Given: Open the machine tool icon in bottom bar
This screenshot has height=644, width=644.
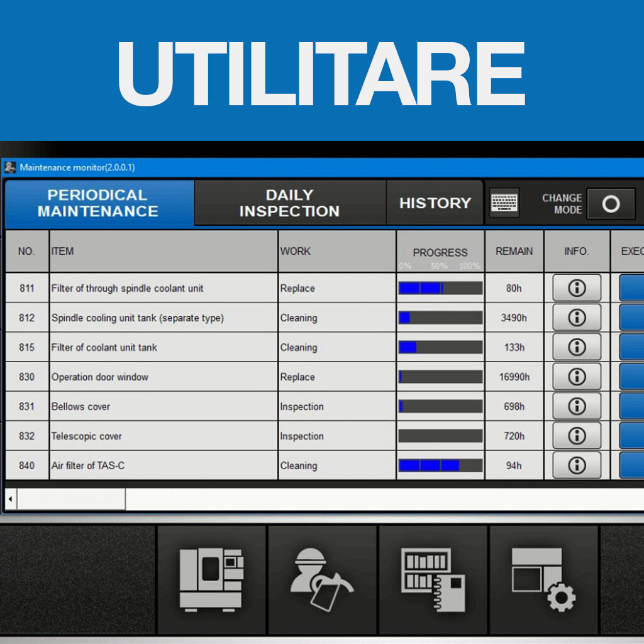Looking at the screenshot, I should pyautogui.click(x=211, y=579).
